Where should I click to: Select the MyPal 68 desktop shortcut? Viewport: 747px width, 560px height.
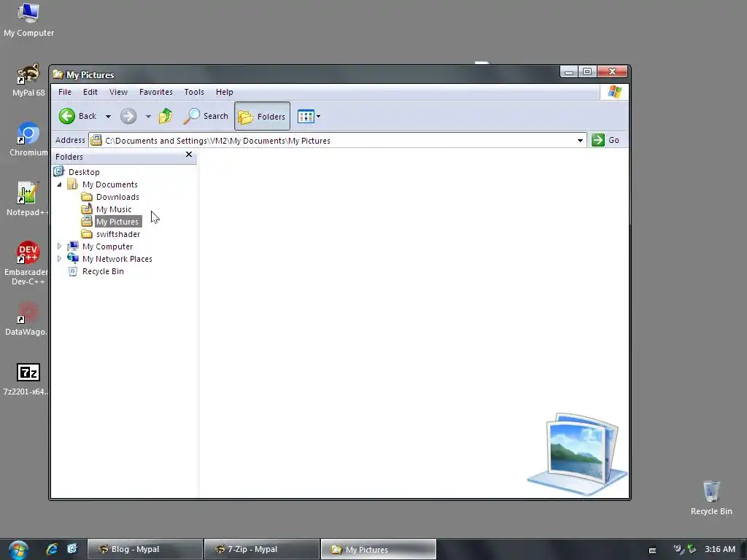coord(28,80)
